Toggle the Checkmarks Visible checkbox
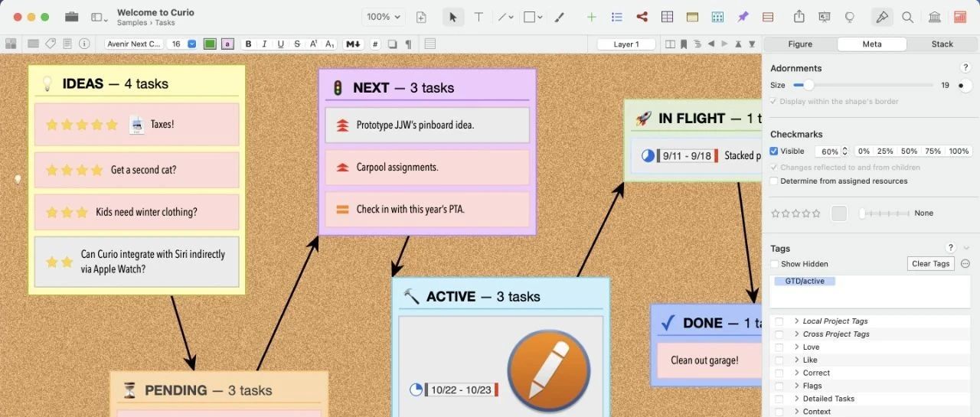 tap(774, 151)
